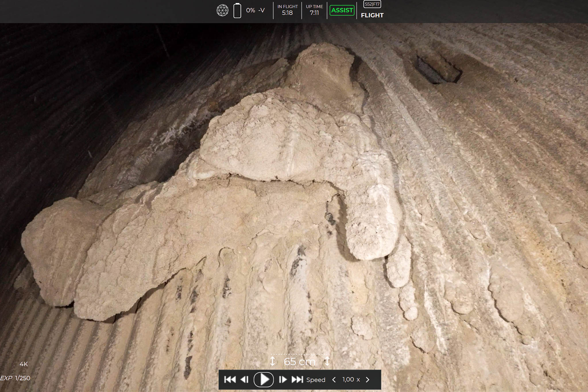This screenshot has width=588, height=392.
Task: Click the left scale arrow icon
Action: 272,361
